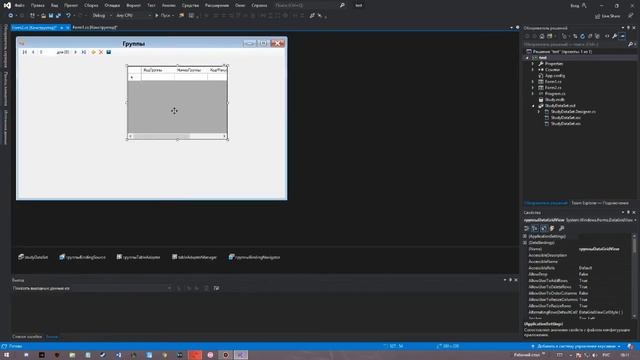
Task: Click Add to source control in status bar
Action: coord(576,346)
